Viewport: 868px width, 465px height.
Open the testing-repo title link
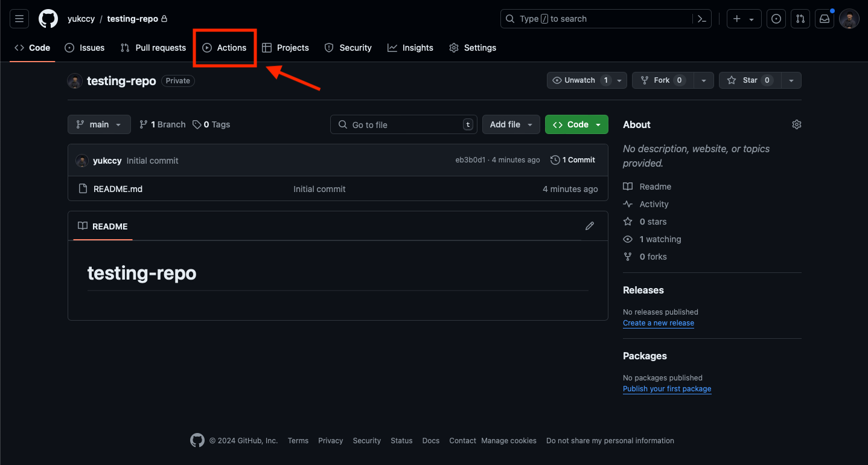click(121, 81)
